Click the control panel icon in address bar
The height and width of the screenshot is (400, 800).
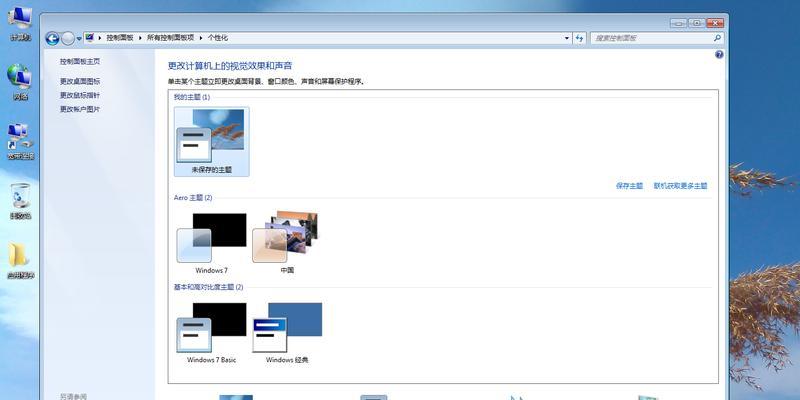click(x=90, y=37)
